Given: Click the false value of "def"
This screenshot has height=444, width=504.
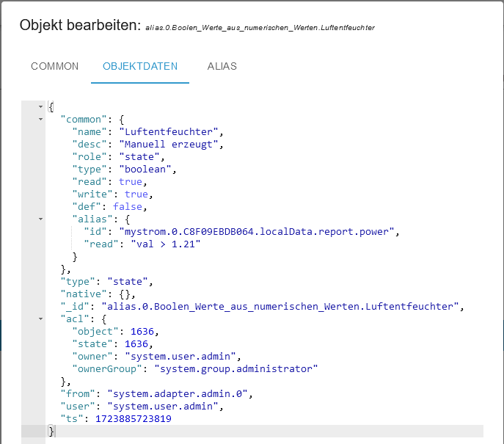Looking at the screenshot, I should tap(128, 206).
